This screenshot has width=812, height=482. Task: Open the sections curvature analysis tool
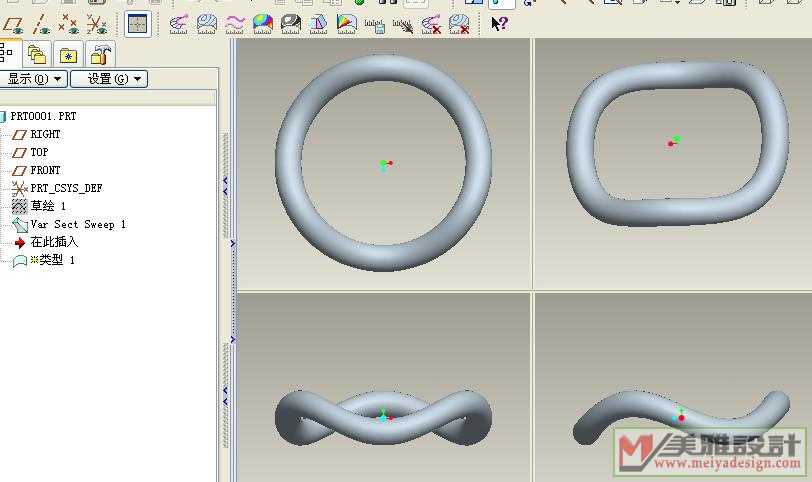coord(207,24)
